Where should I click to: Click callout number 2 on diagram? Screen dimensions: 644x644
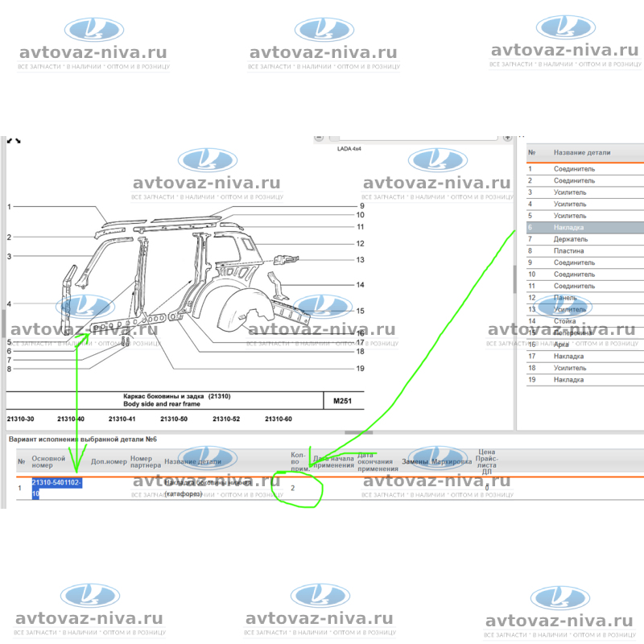(x=9, y=237)
